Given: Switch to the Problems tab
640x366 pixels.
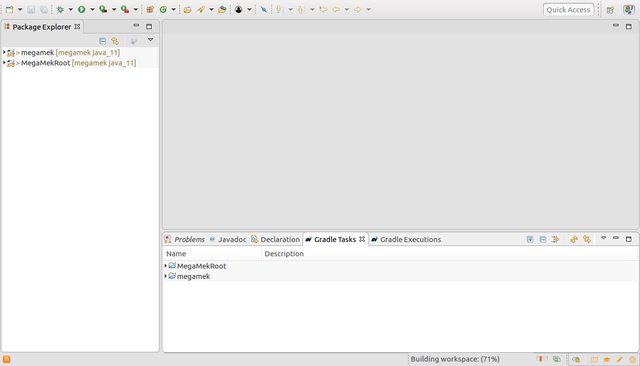Looking at the screenshot, I should [184, 240].
